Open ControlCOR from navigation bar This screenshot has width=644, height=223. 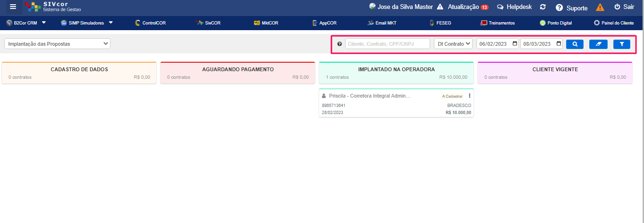click(147, 23)
